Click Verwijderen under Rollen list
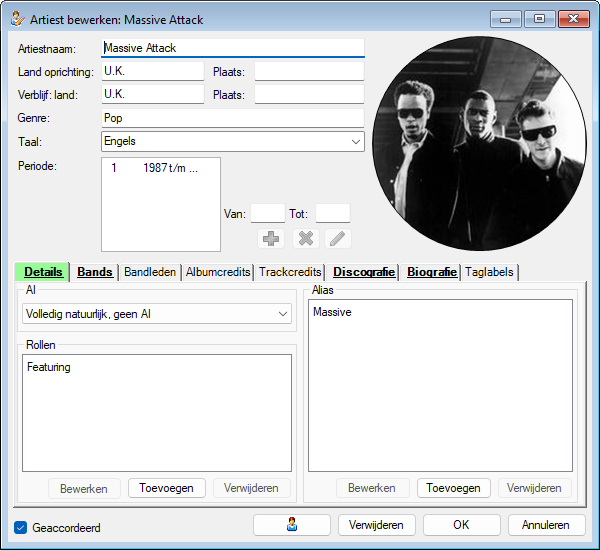This screenshot has height=550, width=600. tap(251, 488)
